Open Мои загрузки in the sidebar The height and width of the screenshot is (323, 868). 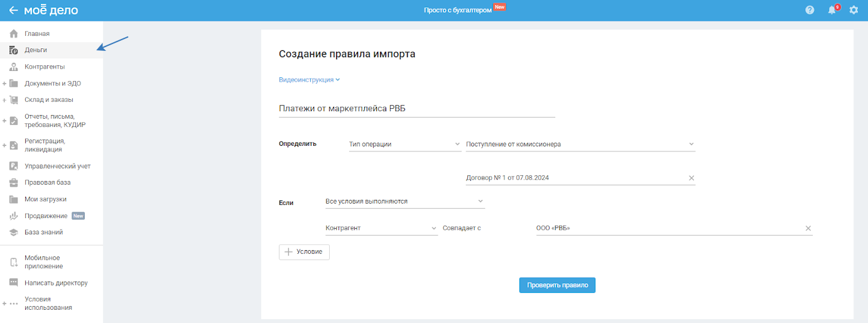point(45,199)
